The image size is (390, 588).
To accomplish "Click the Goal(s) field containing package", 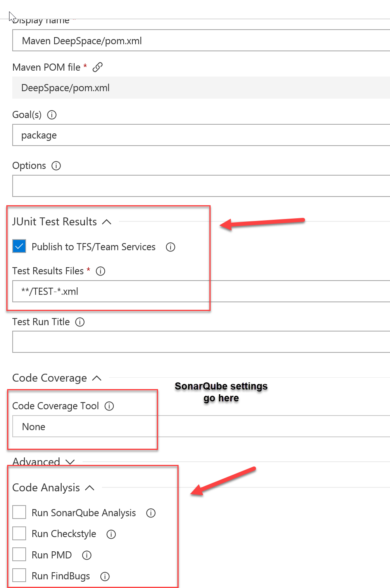I will coord(201,135).
